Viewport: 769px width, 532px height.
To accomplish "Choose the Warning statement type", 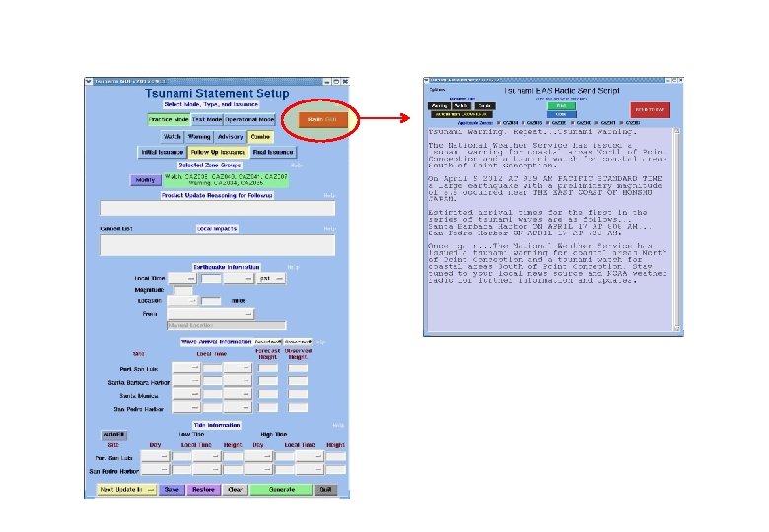I will click(x=199, y=137).
